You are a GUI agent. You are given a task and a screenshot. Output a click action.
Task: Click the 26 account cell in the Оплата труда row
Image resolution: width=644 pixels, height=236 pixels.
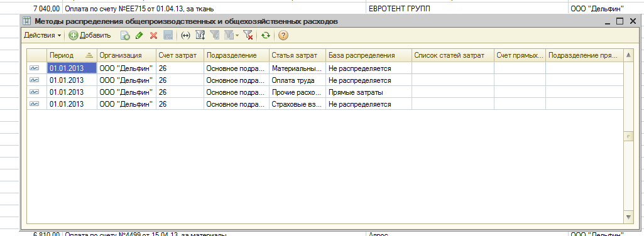point(180,80)
